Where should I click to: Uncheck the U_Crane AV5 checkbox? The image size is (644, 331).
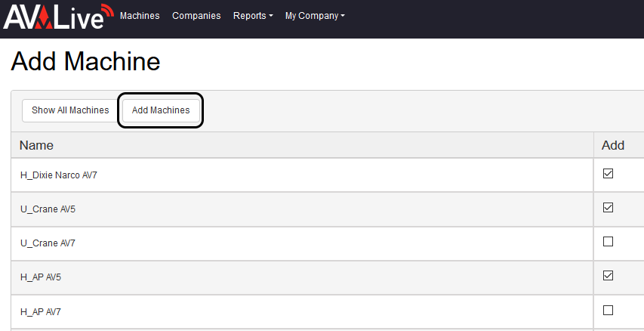609,208
